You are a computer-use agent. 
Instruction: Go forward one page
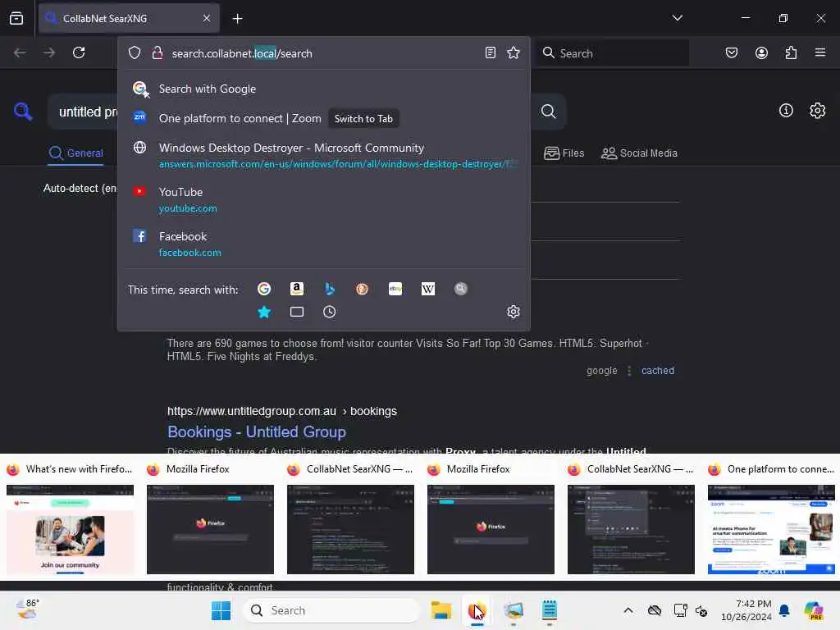pyautogui.click(x=48, y=52)
